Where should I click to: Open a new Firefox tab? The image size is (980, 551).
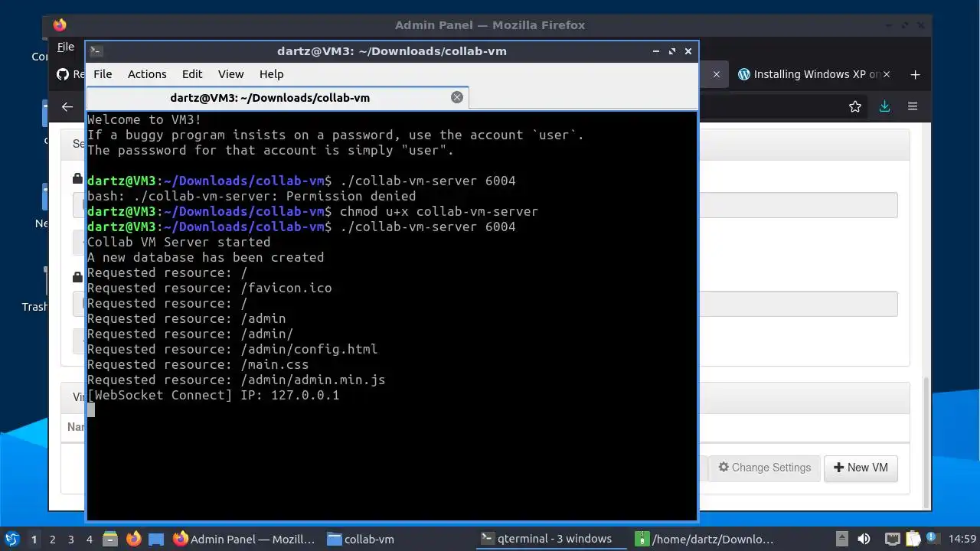915,74
